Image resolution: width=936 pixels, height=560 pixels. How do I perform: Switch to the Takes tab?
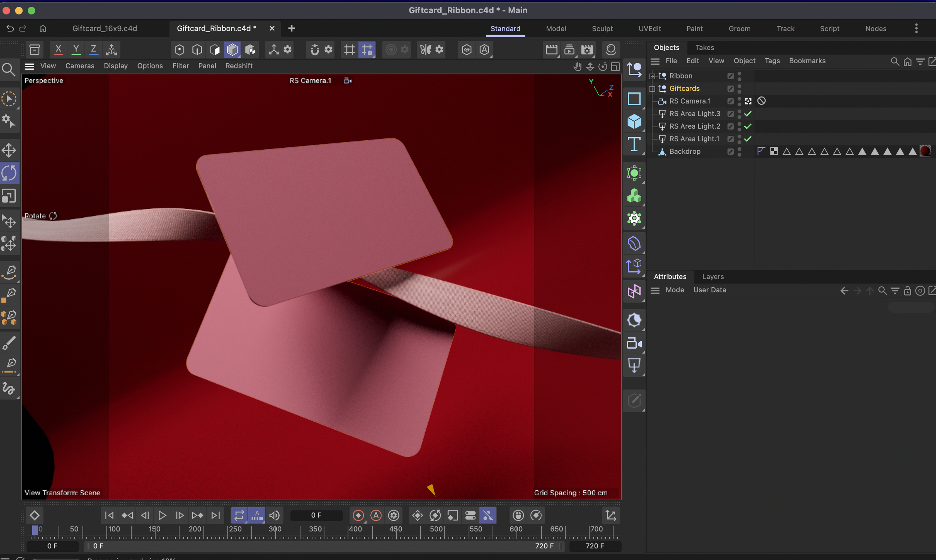[704, 48]
